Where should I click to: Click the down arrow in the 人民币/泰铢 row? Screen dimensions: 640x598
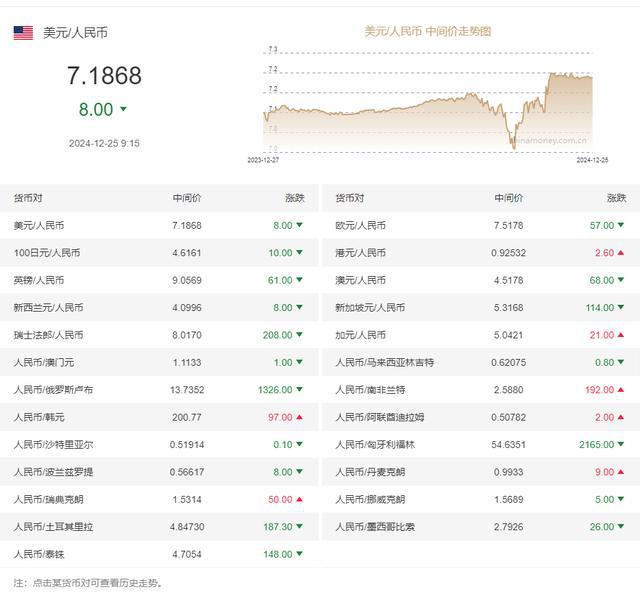(299, 554)
